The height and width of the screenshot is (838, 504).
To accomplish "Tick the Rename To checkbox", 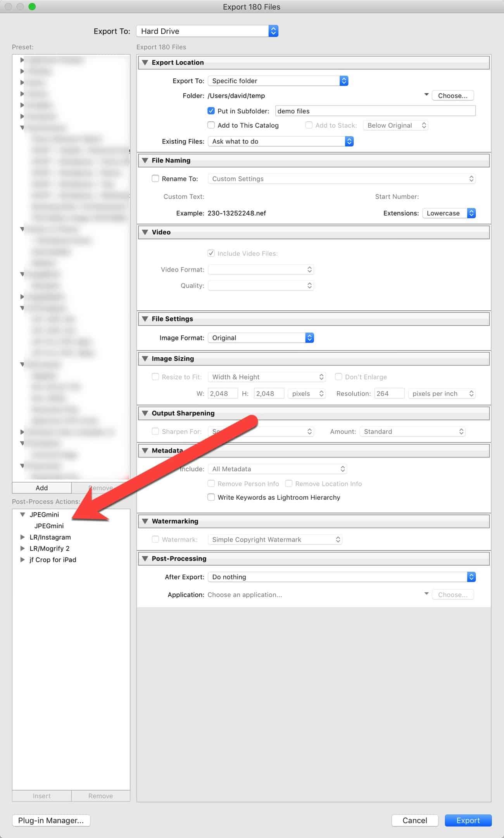I will [155, 178].
